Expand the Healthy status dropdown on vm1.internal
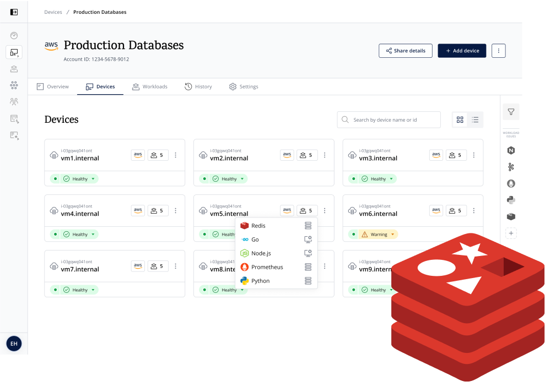 coord(79,179)
